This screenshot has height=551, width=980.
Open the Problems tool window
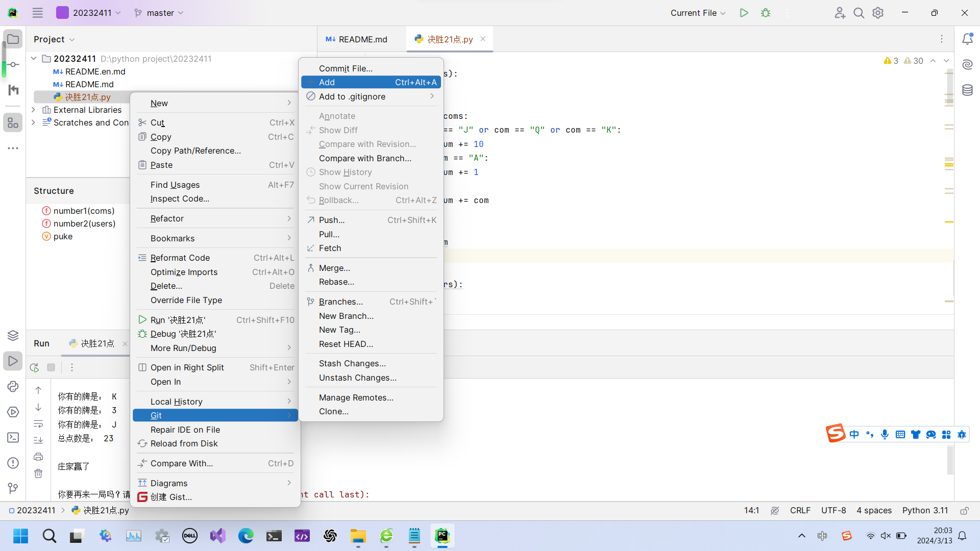coord(13,463)
